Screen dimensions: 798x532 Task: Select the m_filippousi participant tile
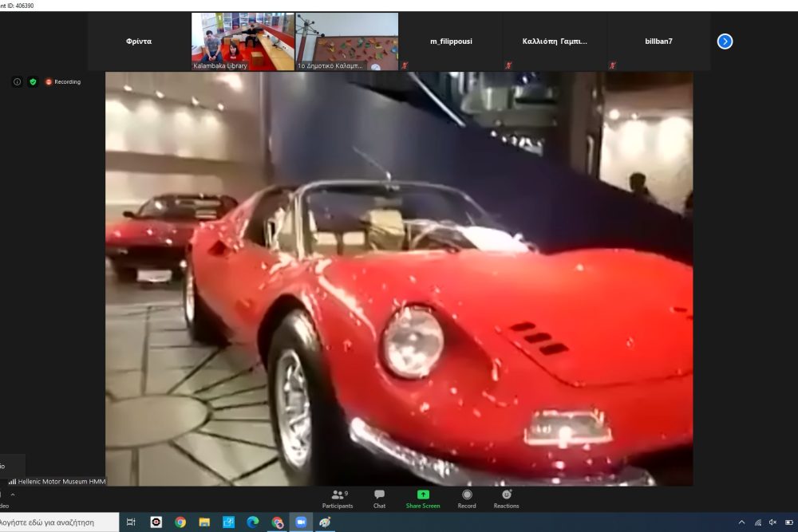click(451, 41)
